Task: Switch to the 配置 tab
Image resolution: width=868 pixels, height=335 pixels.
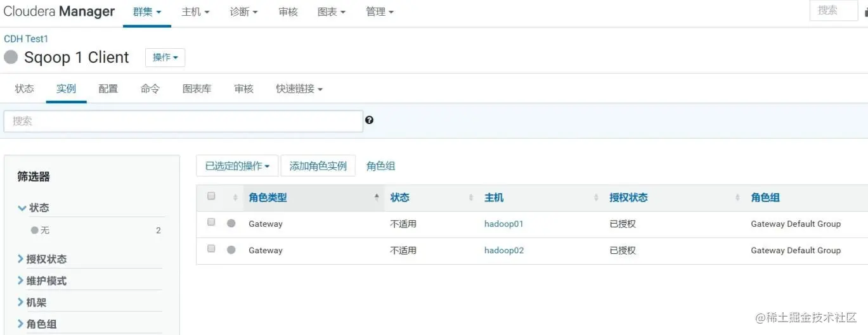Action: tap(108, 89)
